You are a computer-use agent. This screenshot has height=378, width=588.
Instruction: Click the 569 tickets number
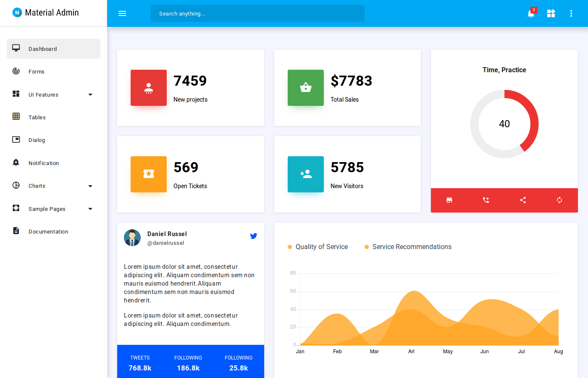coord(186,167)
